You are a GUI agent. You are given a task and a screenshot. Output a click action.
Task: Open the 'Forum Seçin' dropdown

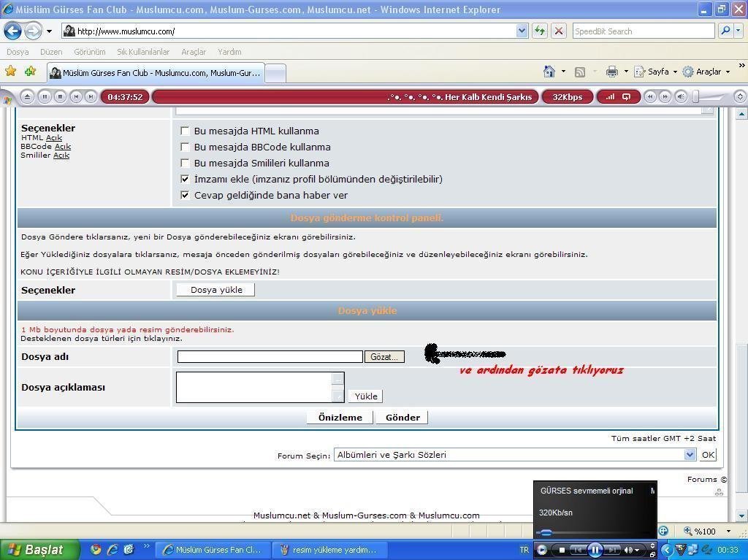point(515,455)
